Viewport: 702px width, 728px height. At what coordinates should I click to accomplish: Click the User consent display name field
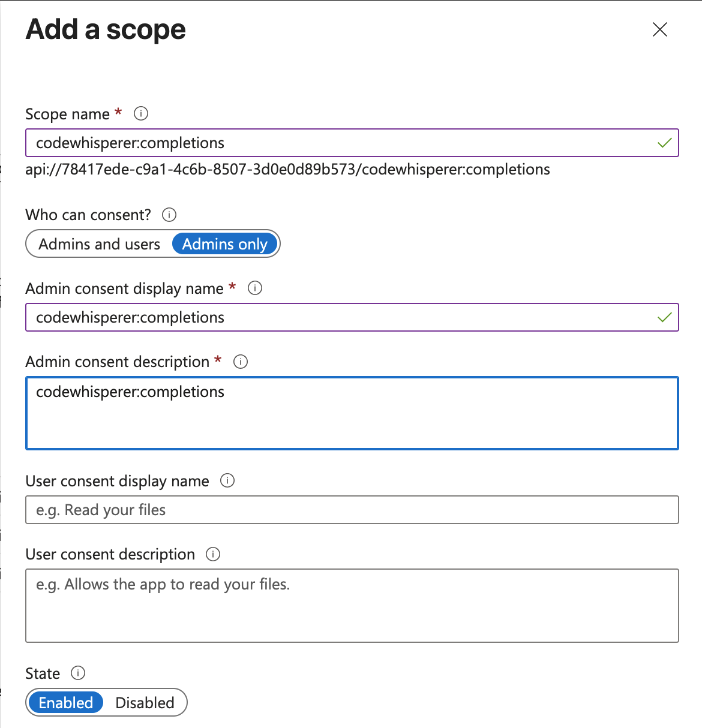pos(352,510)
